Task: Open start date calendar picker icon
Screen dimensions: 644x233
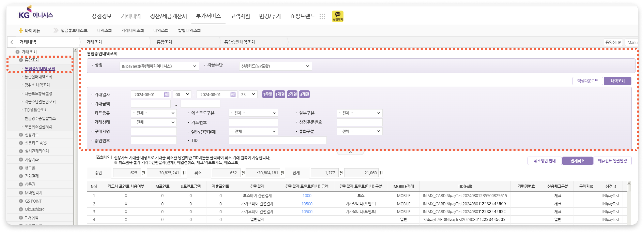Action: (x=167, y=94)
